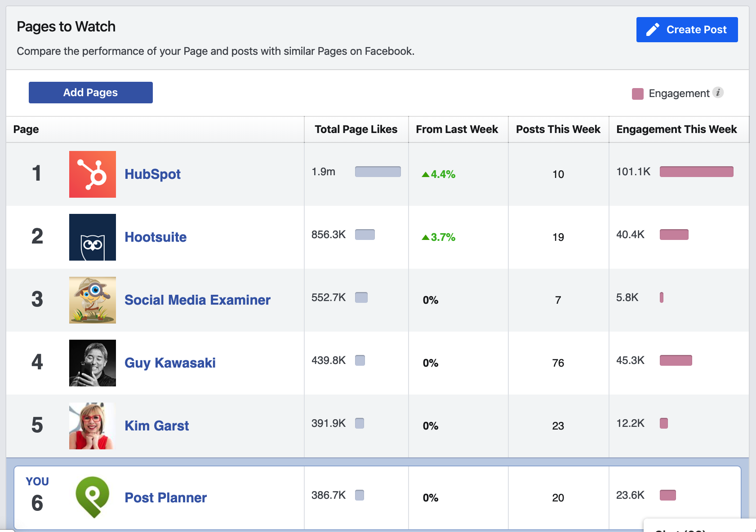Click the Social Media Examiner mascot icon
Viewport: 756px width, 532px height.
[x=92, y=300]
